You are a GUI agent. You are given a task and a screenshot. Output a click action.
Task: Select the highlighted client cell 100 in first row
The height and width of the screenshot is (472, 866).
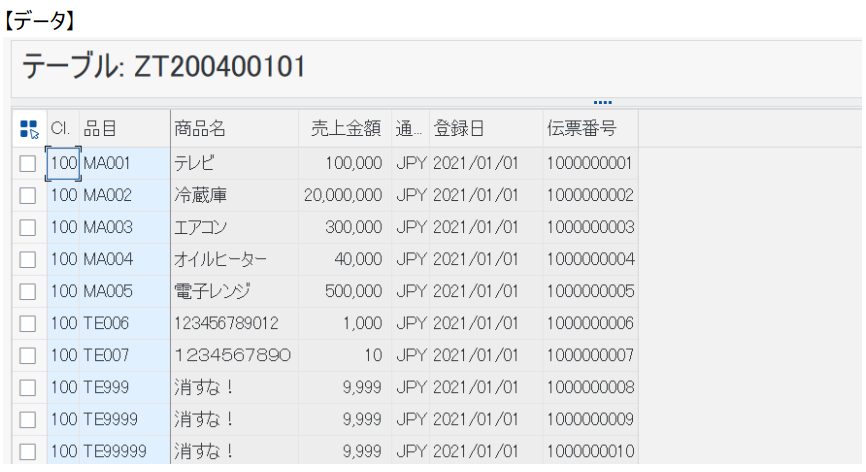coord(64,163)
